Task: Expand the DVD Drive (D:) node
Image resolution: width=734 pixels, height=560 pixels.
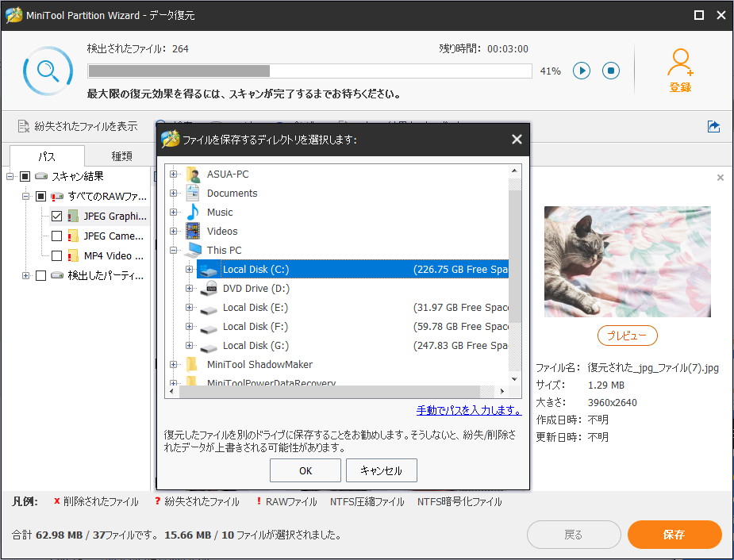Action: point(189,288)
